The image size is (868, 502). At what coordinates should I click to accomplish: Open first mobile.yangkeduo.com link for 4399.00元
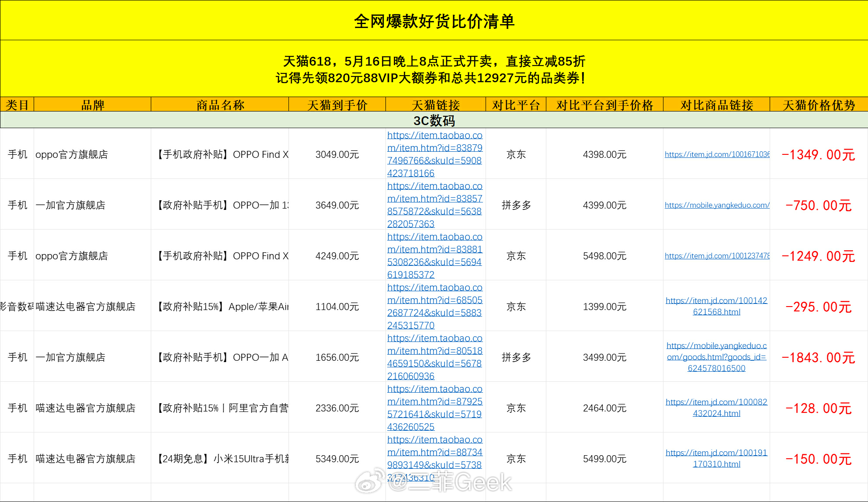tap(717, 205)
